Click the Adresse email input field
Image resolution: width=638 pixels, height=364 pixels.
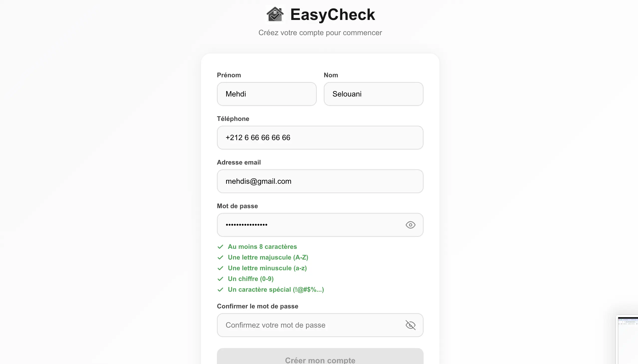click(320, 181)
